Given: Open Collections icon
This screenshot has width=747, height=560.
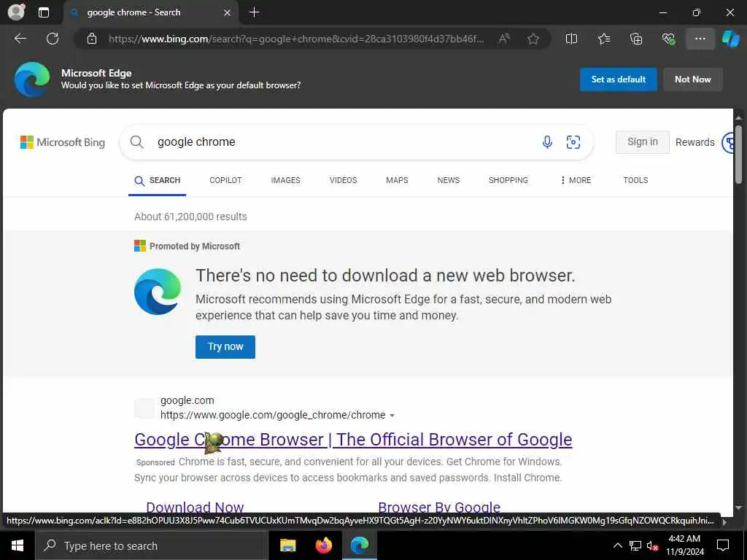Looking at the screenshot, I should 636,39.
